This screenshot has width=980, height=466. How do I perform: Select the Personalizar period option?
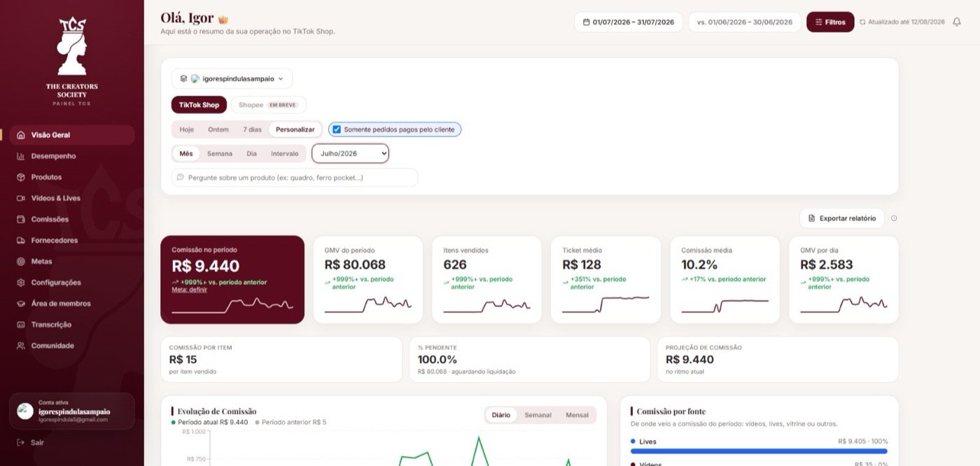(295, 129)
